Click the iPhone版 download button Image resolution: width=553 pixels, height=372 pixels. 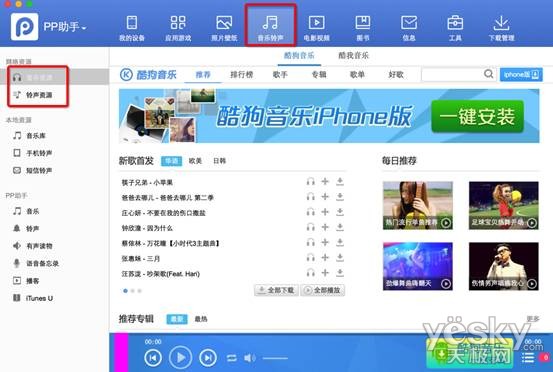pos(521,74)
